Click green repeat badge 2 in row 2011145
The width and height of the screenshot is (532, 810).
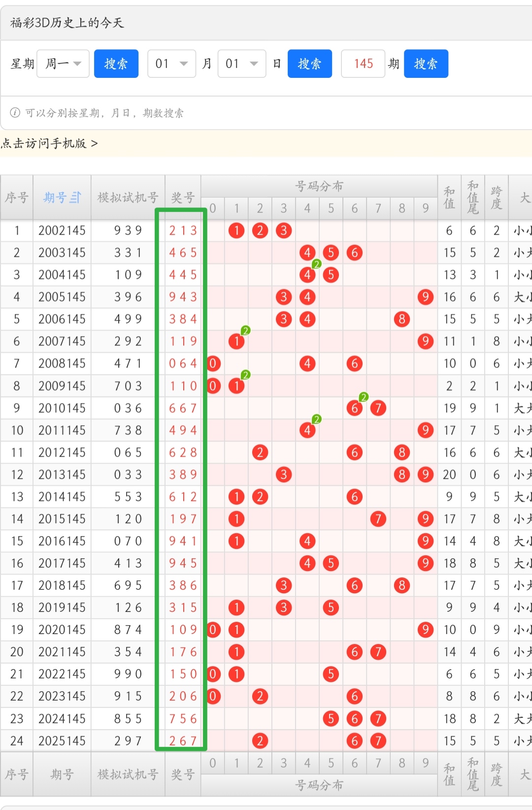coord(317,419)
